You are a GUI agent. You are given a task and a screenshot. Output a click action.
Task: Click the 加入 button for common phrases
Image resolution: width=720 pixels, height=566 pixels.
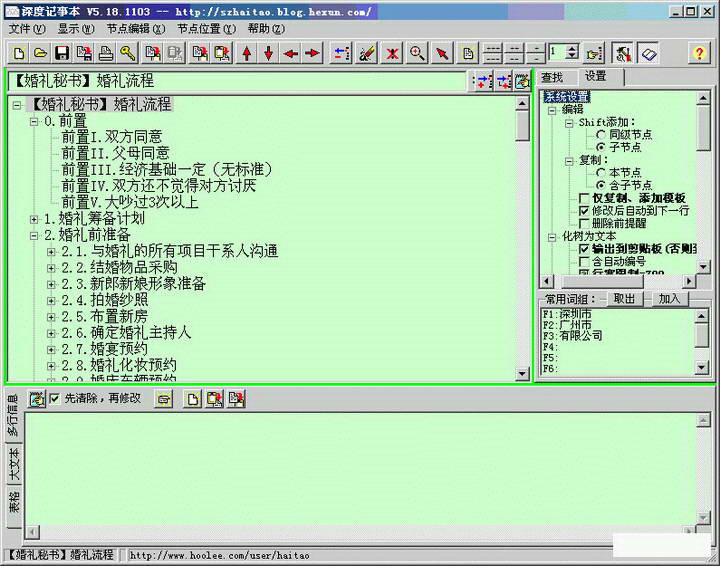[669, 299]
